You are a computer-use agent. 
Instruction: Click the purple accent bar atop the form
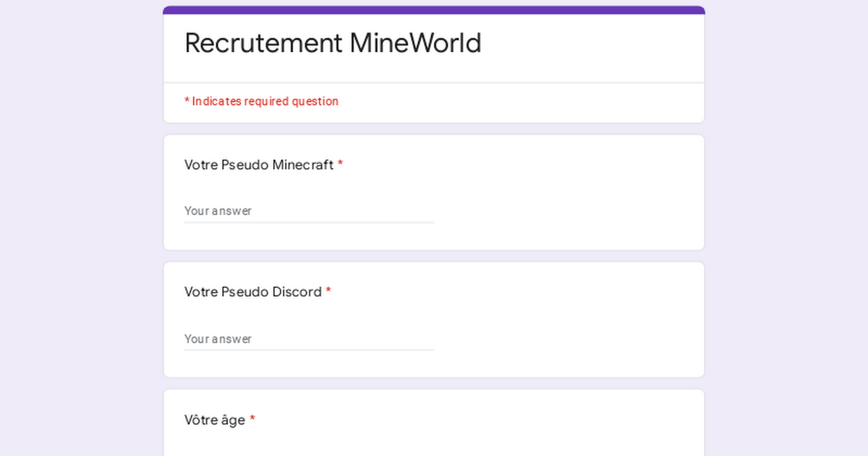pos(434,10)
